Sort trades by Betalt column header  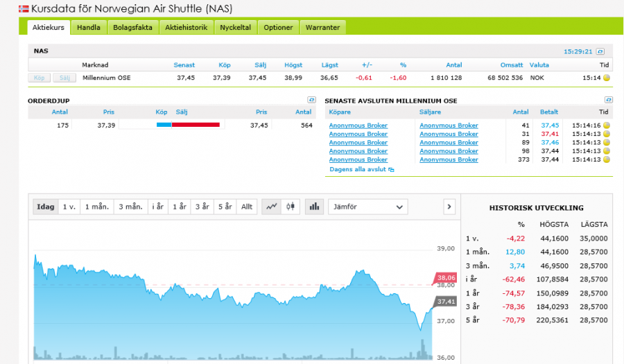tap(548, 112)
